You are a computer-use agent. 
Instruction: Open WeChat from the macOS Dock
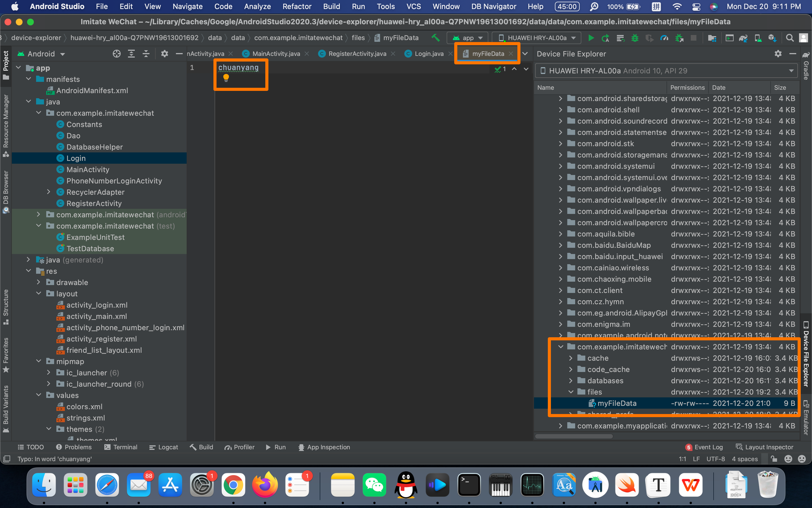coord(374,485)
